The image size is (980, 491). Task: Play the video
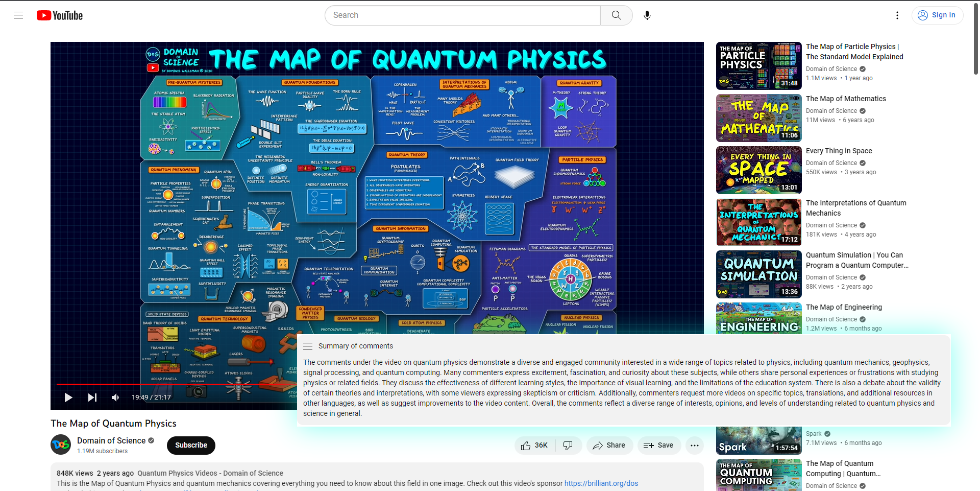68,398
